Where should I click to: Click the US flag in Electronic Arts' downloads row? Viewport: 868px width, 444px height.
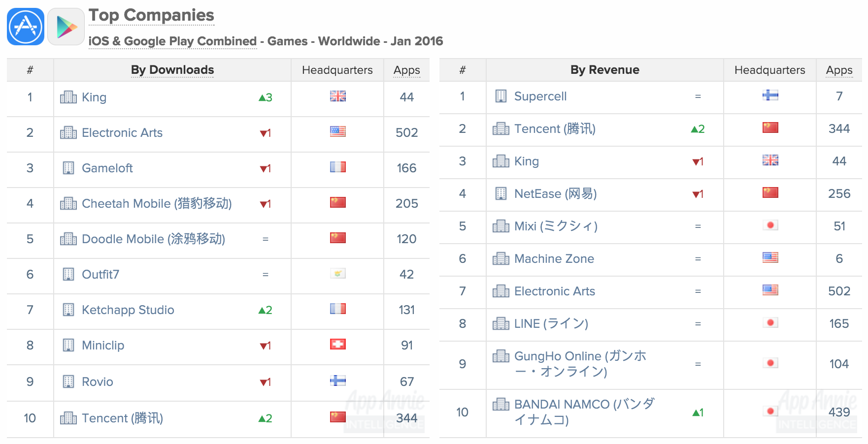[338, 131]
